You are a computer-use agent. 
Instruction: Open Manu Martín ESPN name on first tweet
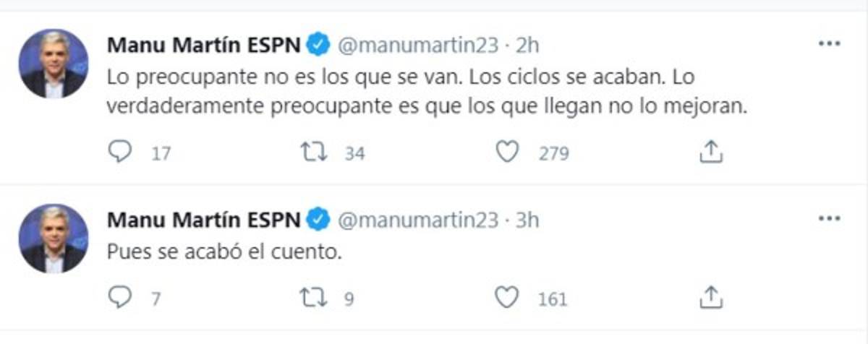[204, 45]
